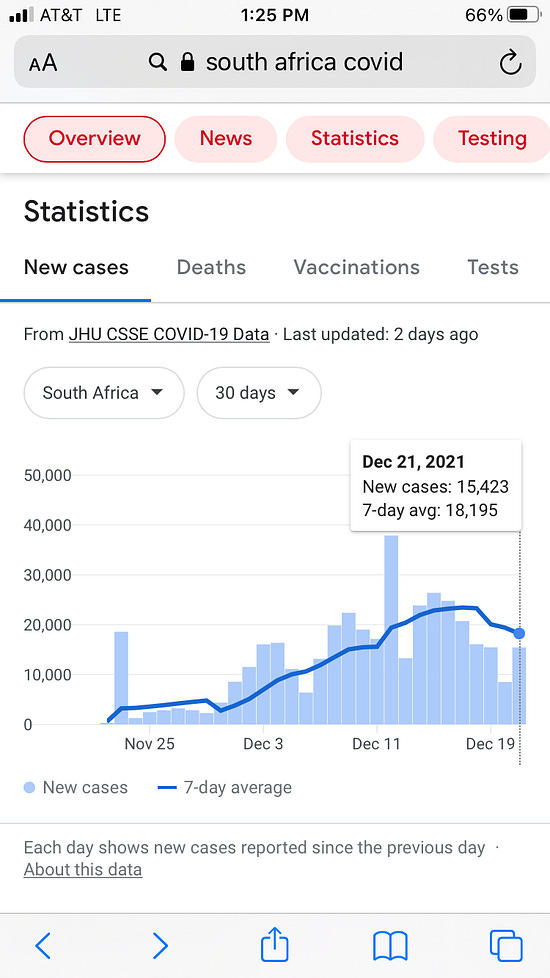Image resolution: width=550 pixels, height=978 pixels.
Task: Reload the page with refresh icon
Action: point(510,62)
